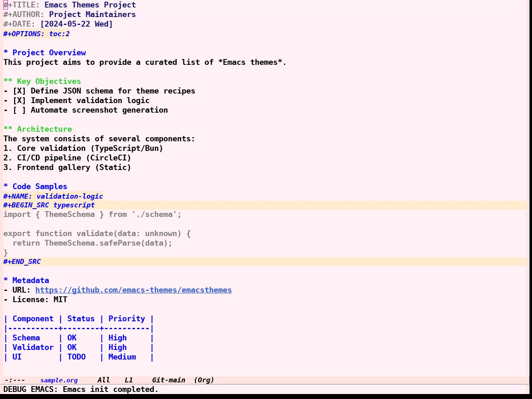Toggle checkbox for Define JSON schema item
This screenshot has width=532, height=399.
click(x=19, y=91)
